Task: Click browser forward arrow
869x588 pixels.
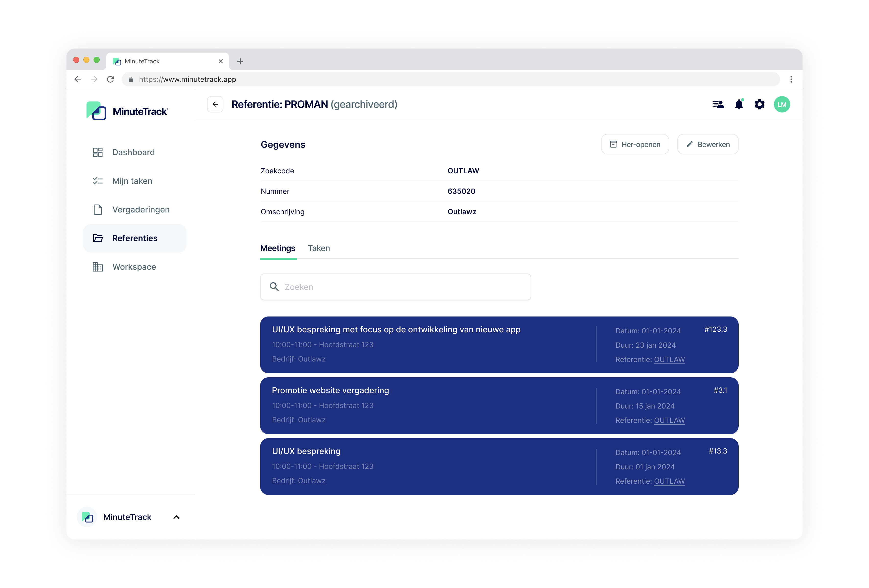Action: [x=94, y=79]
